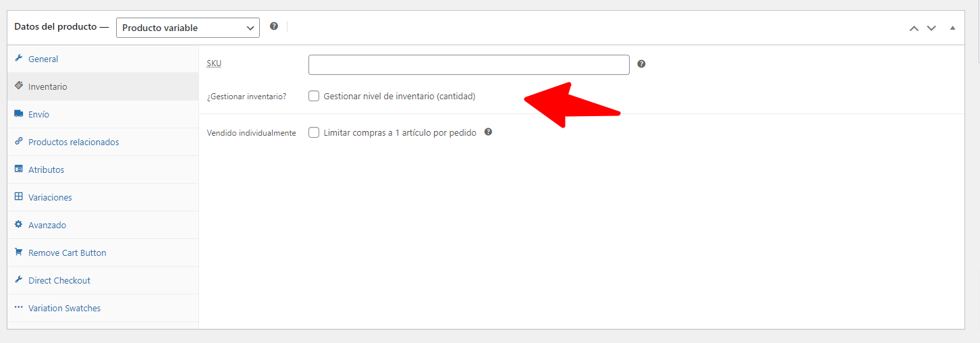Click help icon for Limitar compras option
Screen dimensions: 980x343
pos(488,132)
